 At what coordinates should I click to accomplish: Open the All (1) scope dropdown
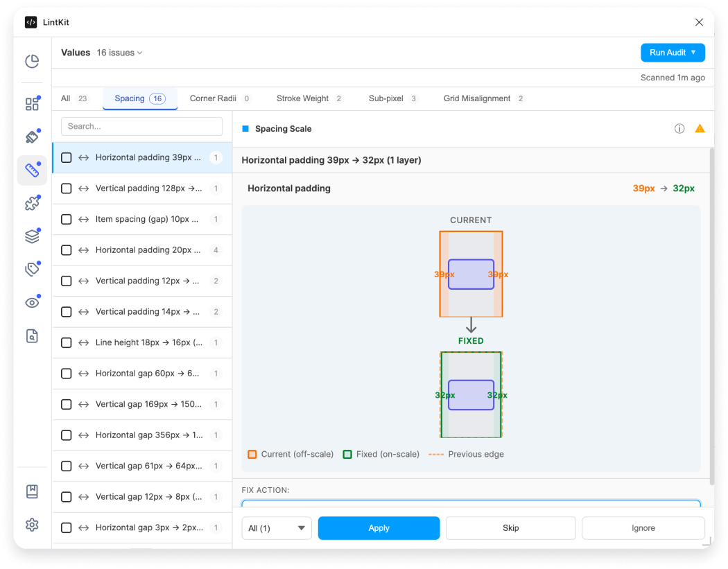pyautogui.click(x=276, y=528)
